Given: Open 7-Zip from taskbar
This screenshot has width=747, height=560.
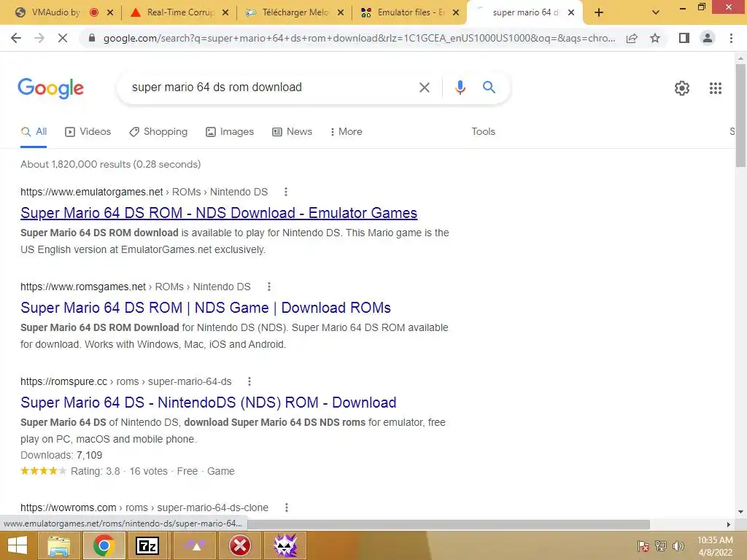Looking at the screenshot, I should coord(147,545).
